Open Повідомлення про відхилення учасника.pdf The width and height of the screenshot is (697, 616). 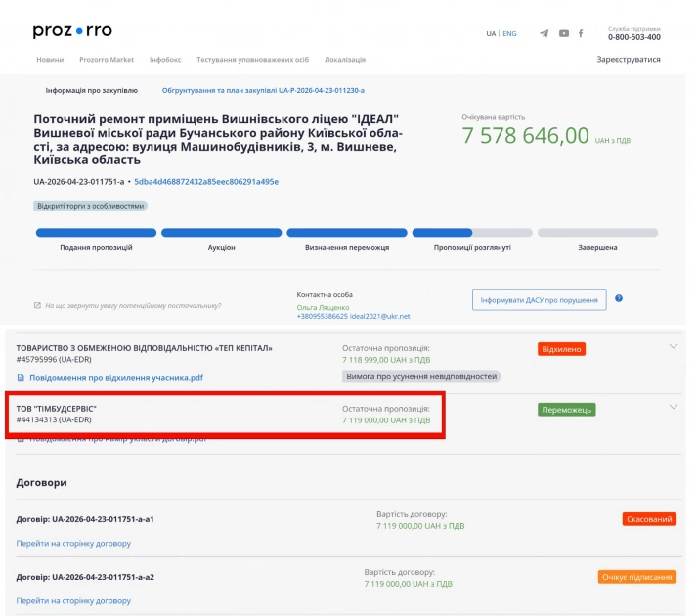coord(116,378)
